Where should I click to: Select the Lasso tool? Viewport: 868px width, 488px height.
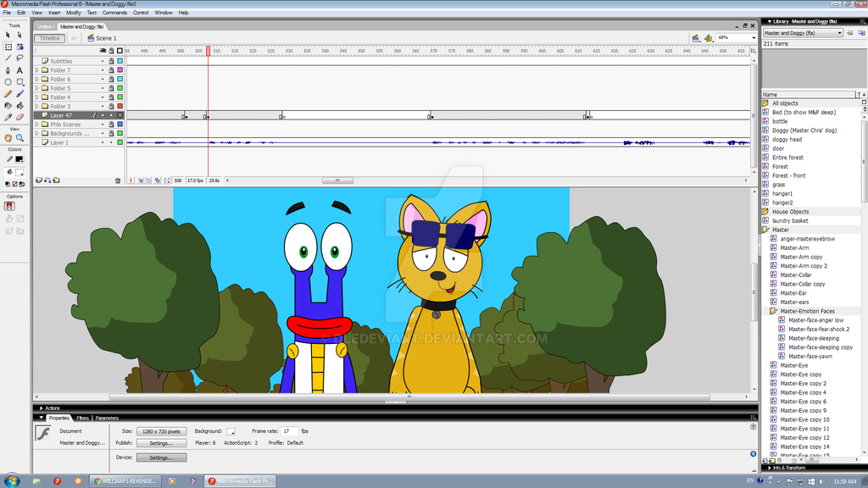[x=20, y=58]
